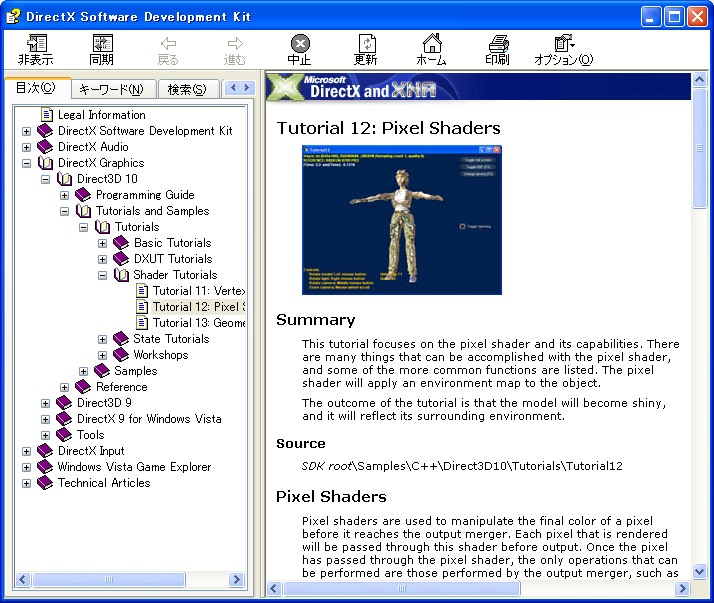Switch to the 検索 (Search) tab
The height and width of the screenshot is (603, 714).
(186, 90)
